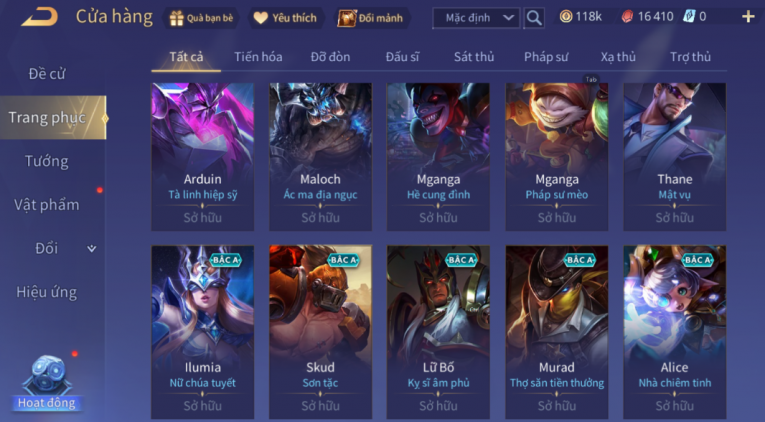Open the Yêu thích heart favorites
This screenshot has width=765, height=422.
point(261,18)
